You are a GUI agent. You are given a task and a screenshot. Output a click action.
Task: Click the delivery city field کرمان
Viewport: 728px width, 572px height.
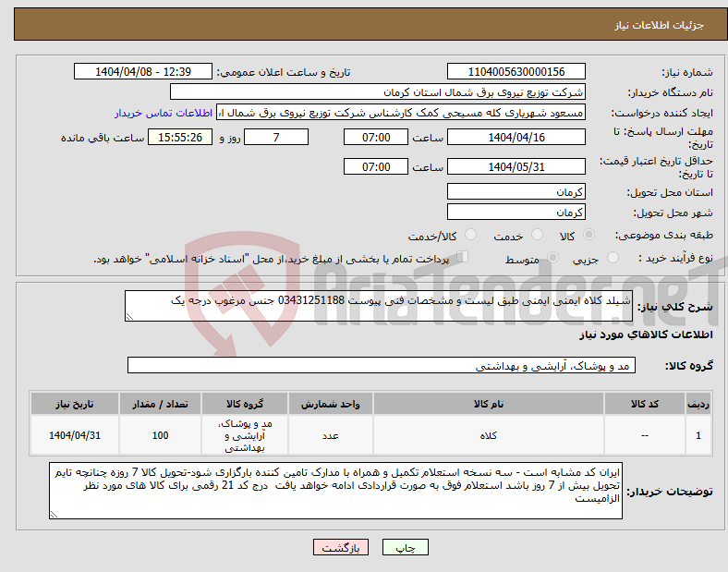516,212
